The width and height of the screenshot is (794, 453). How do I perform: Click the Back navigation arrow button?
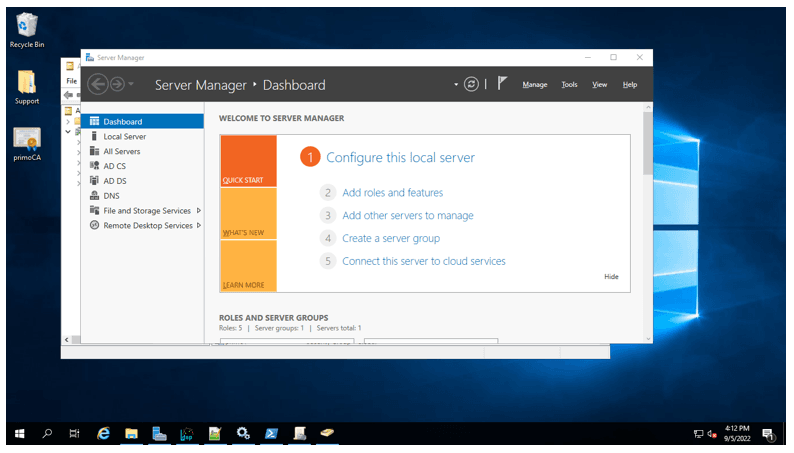pyautogui.click(x=97, y=85)
